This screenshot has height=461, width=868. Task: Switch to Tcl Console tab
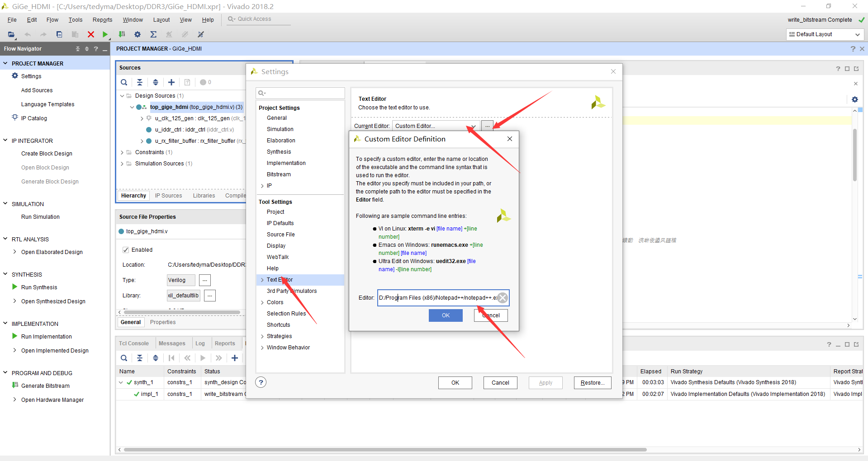(x=134, y=343)
